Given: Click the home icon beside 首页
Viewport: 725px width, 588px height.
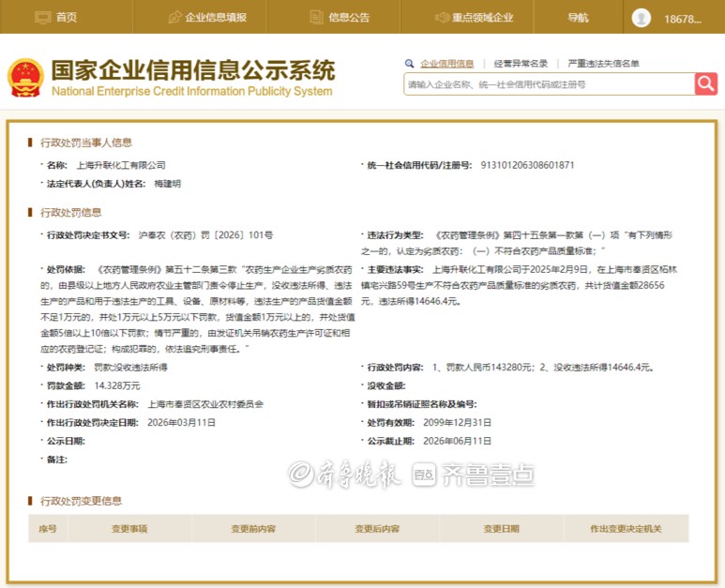Looking at the screenshot, I should pos(43,17).
